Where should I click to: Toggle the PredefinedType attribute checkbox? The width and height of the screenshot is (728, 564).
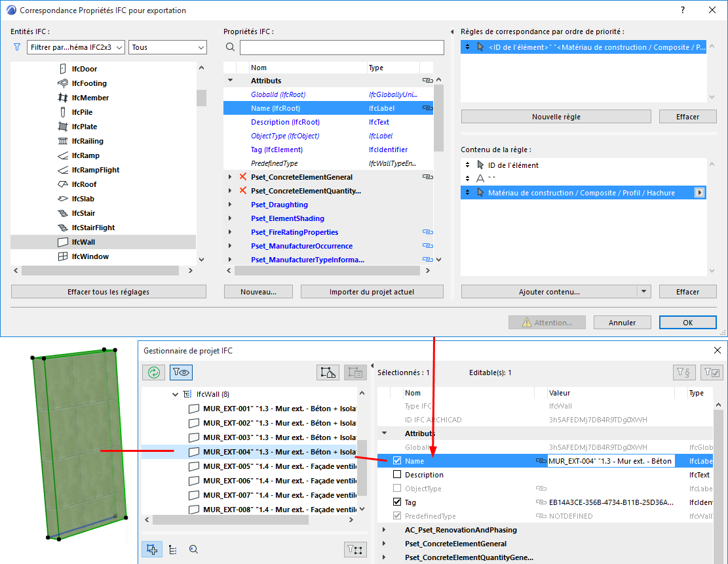(x=397, y=515)
